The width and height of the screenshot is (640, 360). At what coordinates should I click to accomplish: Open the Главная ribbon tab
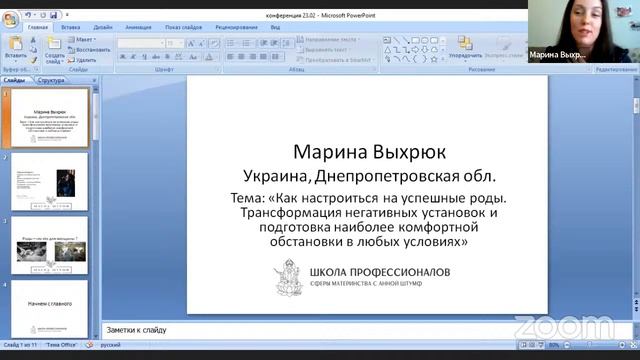[x=38, y=27]
